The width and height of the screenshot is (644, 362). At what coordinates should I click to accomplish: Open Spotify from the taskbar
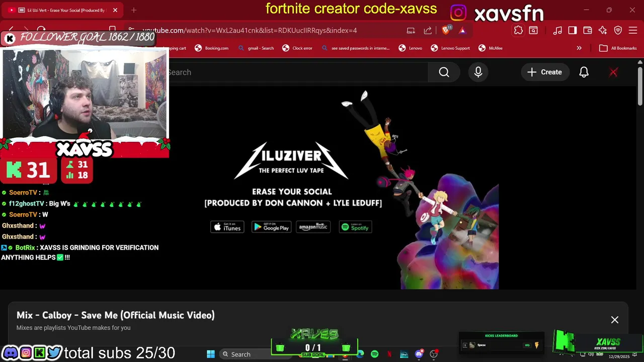tap(375, 354)
